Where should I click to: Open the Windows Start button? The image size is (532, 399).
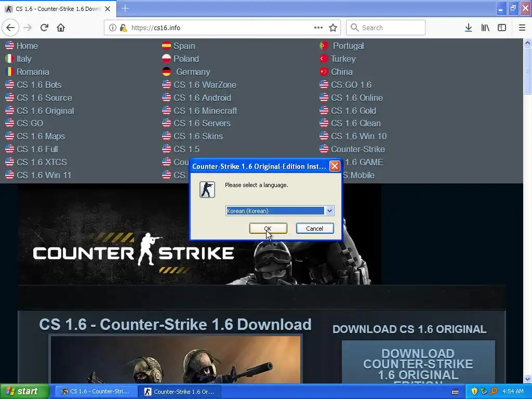click(x=24, y=392)
